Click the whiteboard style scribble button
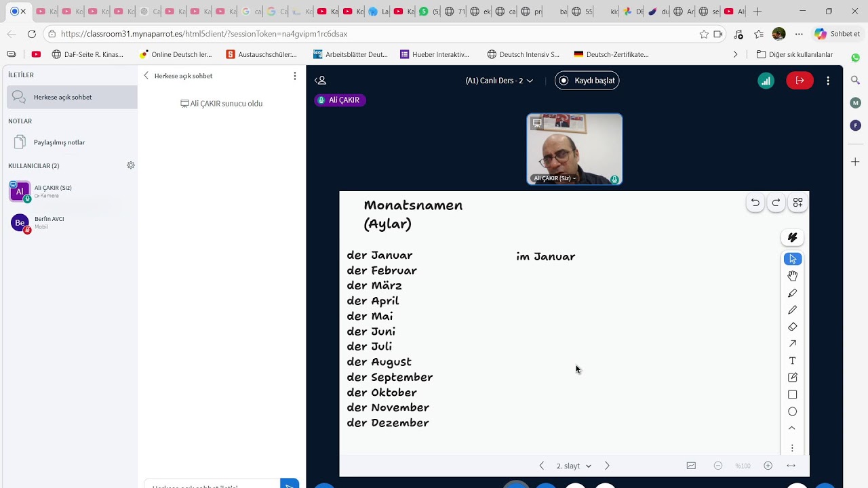 click(x=792, y=237)
